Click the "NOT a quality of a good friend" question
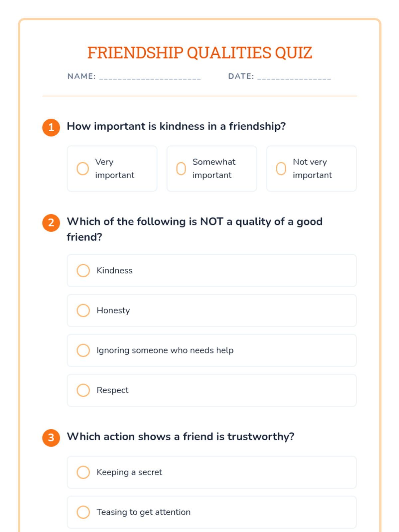 [x=195, y=229]
